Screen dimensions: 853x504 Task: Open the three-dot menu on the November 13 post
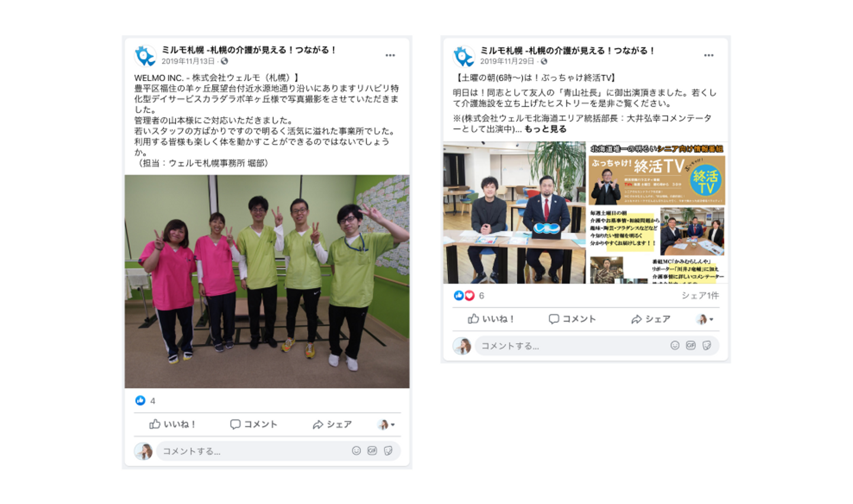click(390, 55)
